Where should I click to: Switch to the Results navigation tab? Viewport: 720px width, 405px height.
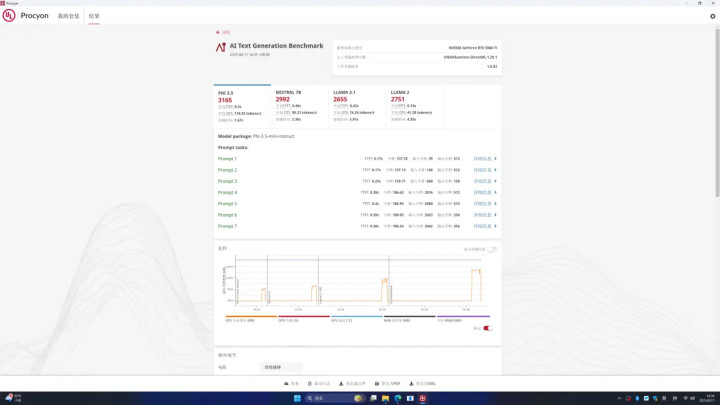tap(94, 16)
